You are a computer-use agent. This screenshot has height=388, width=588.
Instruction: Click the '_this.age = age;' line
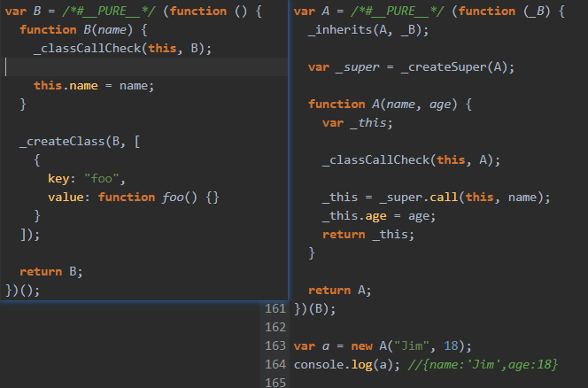coord(379,216)
